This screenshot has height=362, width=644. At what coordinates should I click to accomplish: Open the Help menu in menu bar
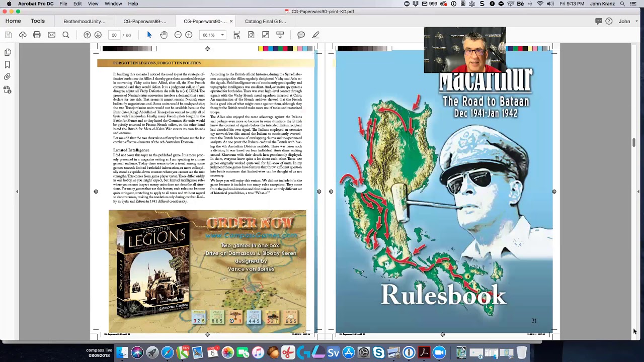133,4
